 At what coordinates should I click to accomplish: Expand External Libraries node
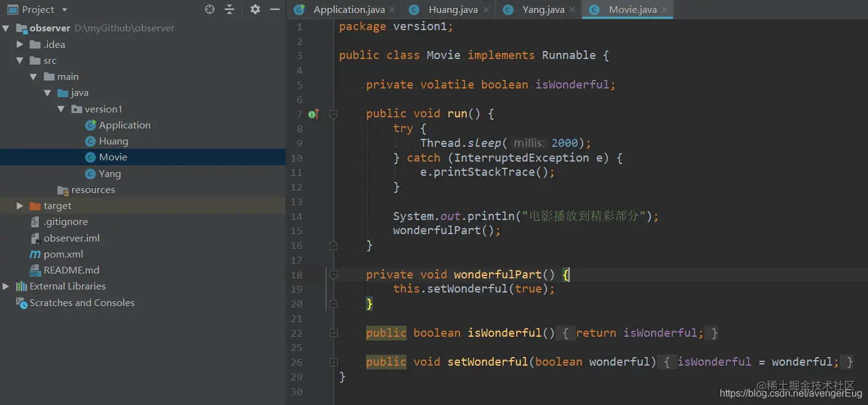(x=6, y=286)
